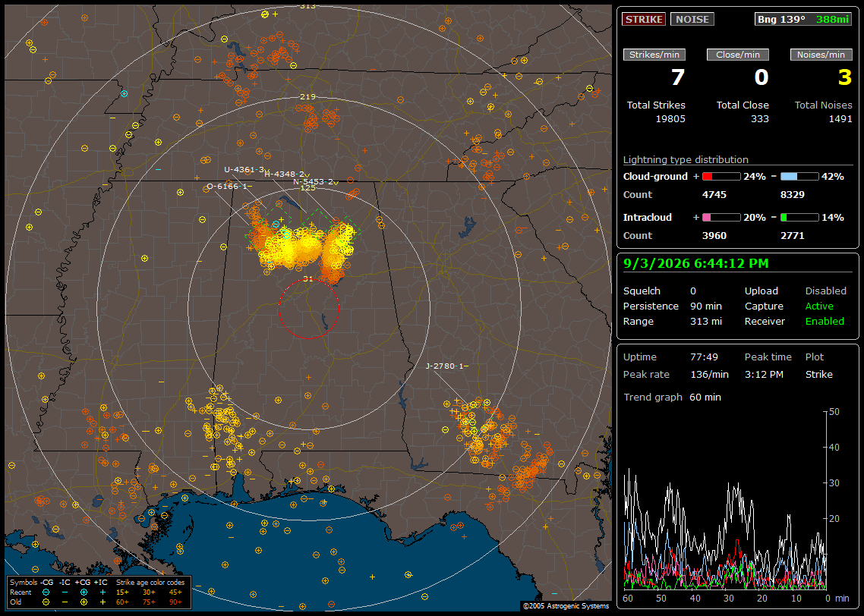Screen dimensions: 864x616
Task: Click the pink positive intracloud percentage bar
Action: [x=721, y=218]
